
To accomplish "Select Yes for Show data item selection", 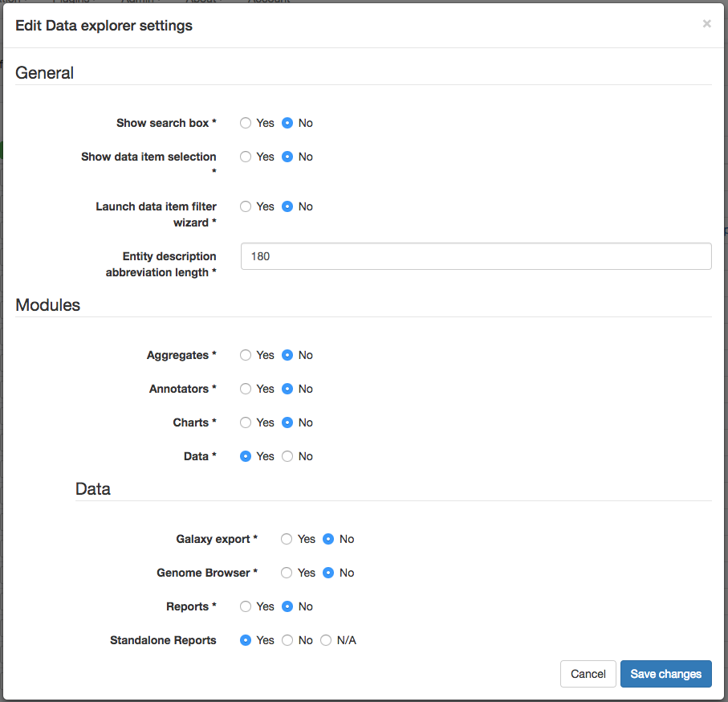I will coord(246,157).
